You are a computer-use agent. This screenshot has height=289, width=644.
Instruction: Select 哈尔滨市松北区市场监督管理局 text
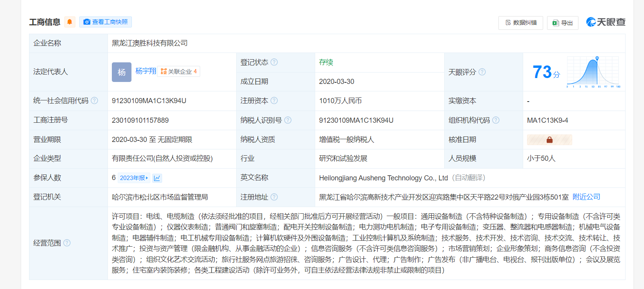pyautogui.click(x=160, y=197)
